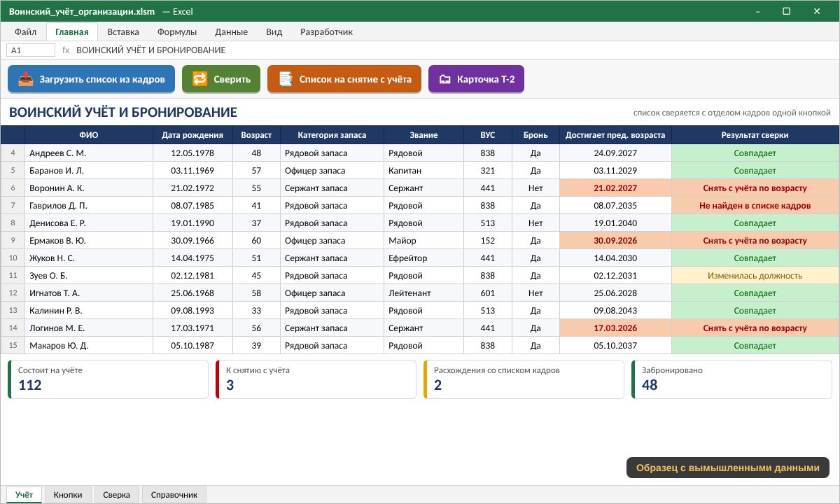This screenshot has width=840, height=504.
Task: Click the Главная ribbon tab
Action: [x=72, y=31]
